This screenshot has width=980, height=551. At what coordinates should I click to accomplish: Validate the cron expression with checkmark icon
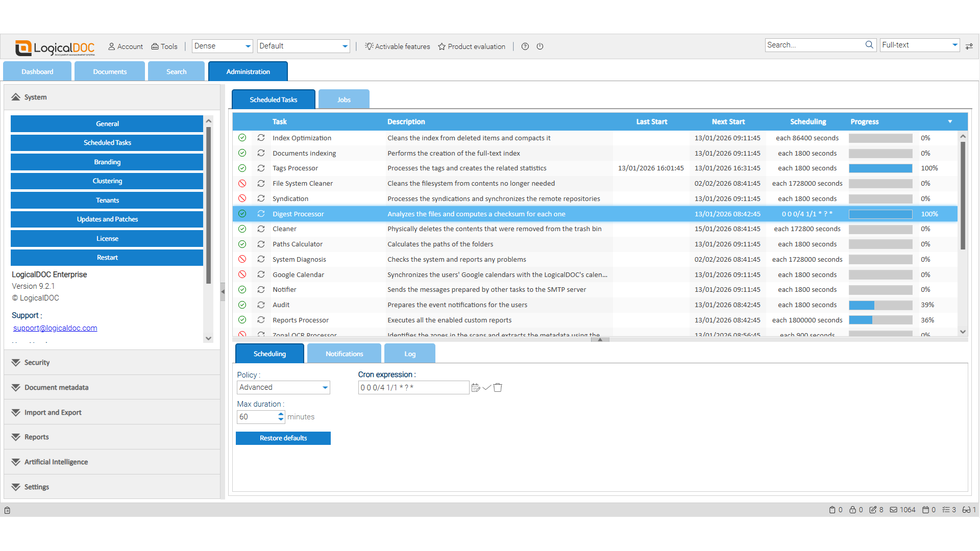coord(486,387)
